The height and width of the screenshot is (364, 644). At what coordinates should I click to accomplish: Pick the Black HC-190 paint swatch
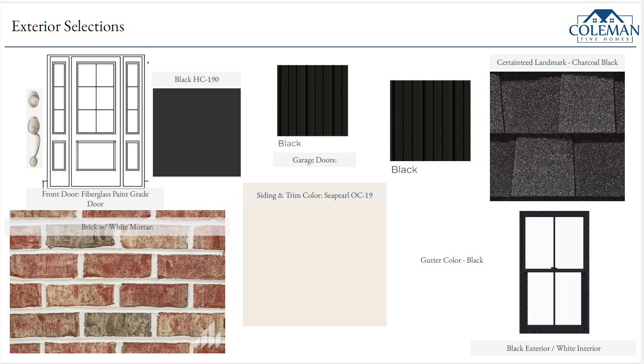197,133
